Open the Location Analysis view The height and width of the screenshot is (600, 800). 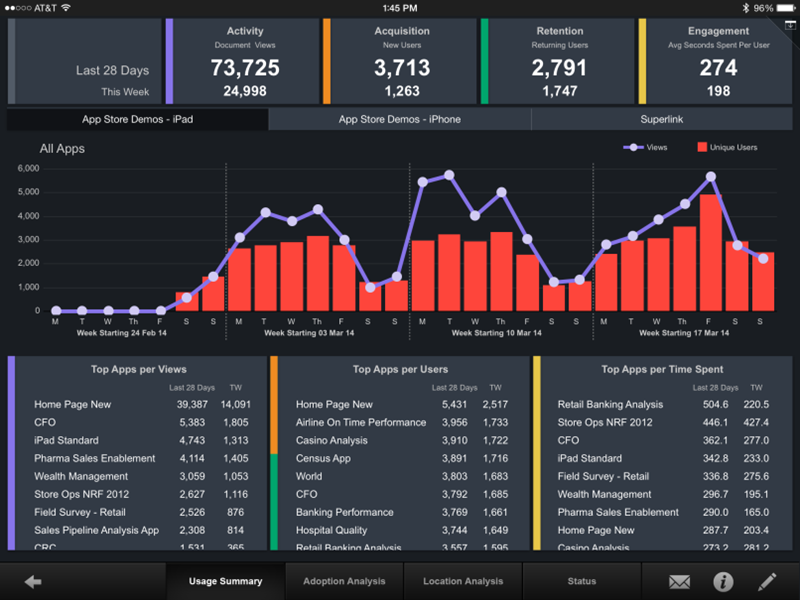click(462, 581)
